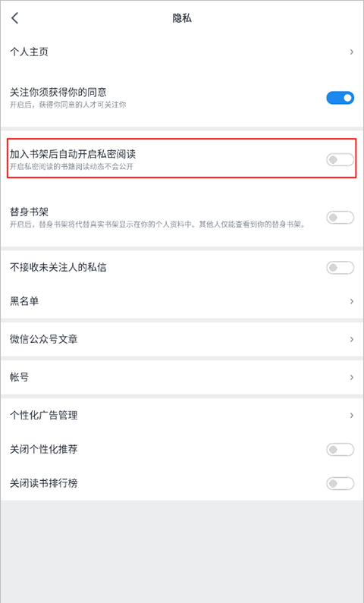Screen dimensions: 364x603
Task: Open 个性化广告管理 entry text
Action: pyautogui.click(x=44, y=416)
